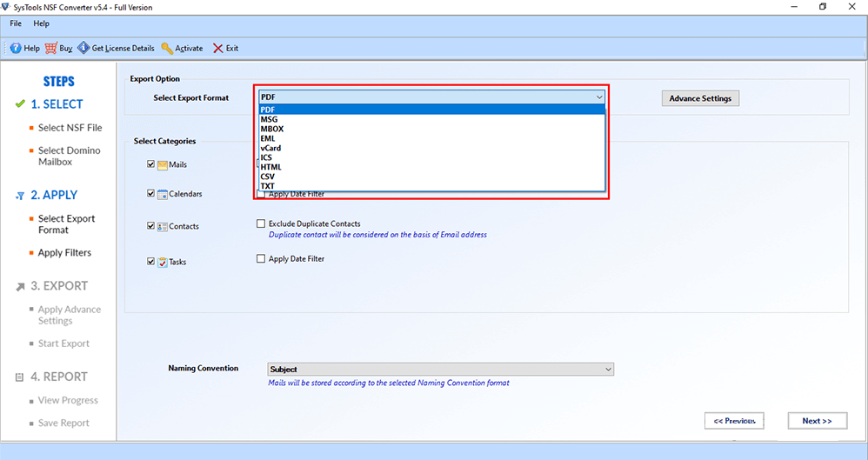Click the << Previous button
Viewport: 868px width, 460px height.
tap(734, 421)
